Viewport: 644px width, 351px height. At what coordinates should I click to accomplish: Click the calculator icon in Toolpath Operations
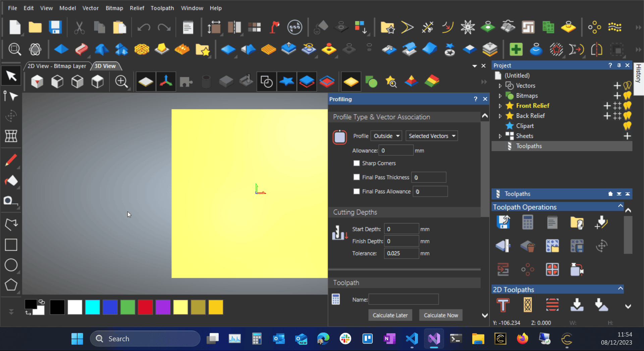coord(528,222)
